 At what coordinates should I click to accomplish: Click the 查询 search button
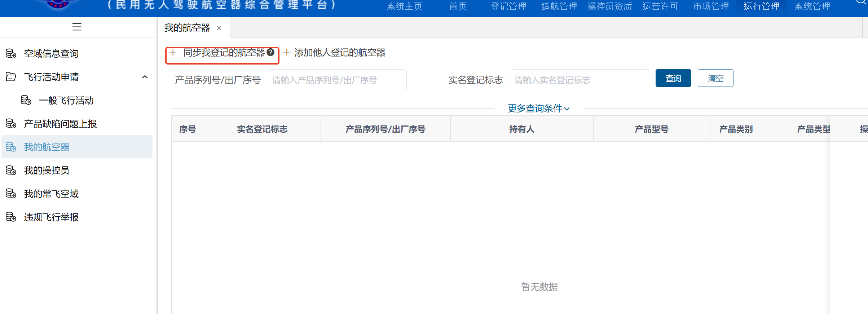click(x=673, y=78)
